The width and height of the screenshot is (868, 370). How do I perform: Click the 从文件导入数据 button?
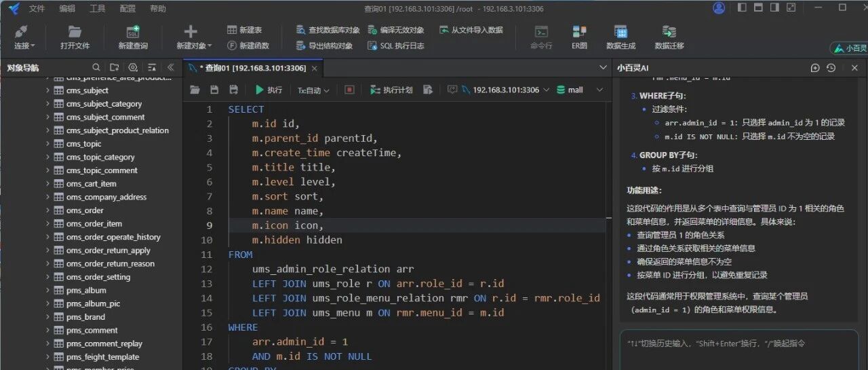[471, 31]
